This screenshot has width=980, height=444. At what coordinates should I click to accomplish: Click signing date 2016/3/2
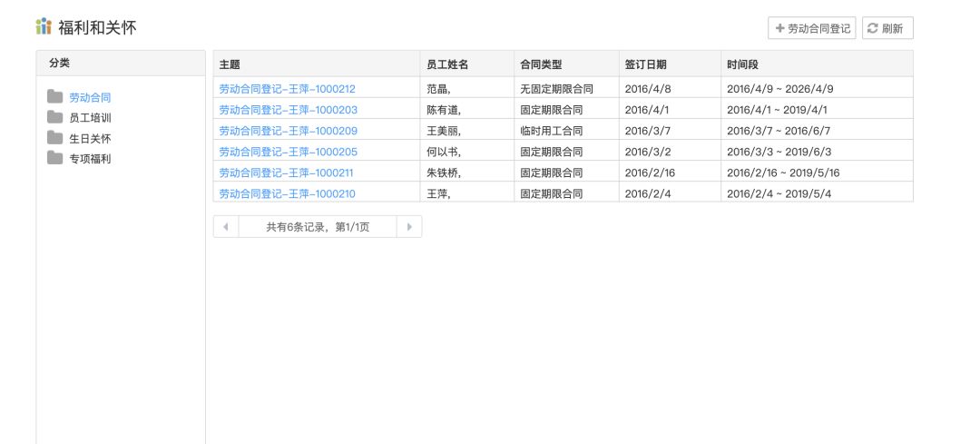coord(648,152)
